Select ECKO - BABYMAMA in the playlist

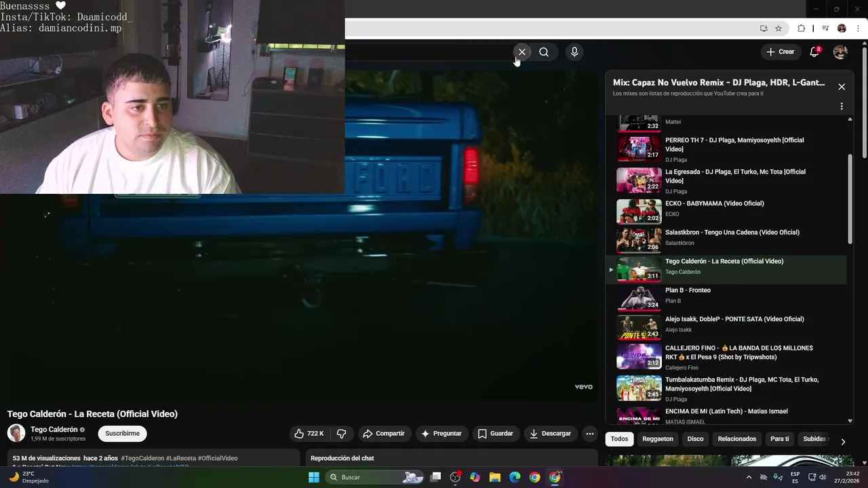click(x=726, y=211)
